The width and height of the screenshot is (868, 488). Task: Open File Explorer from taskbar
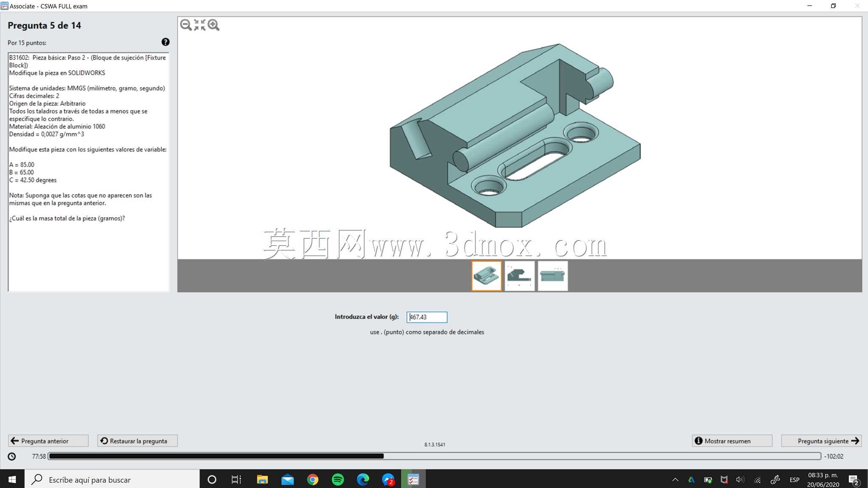pyautogui.click(x=262, y=479)
